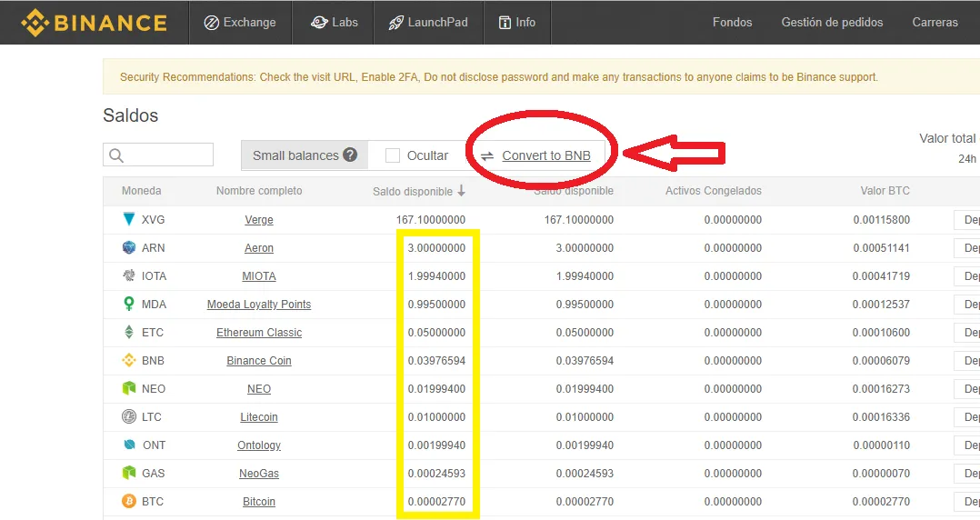Click the Activos Congelados column header
The image size is (980, 520).
[713, 191]
